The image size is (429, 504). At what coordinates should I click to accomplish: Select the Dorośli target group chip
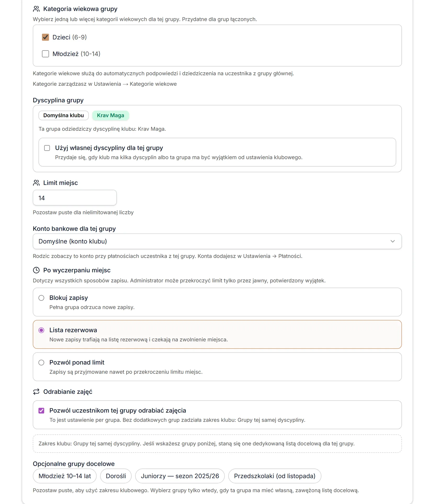[x=116, y=476]
